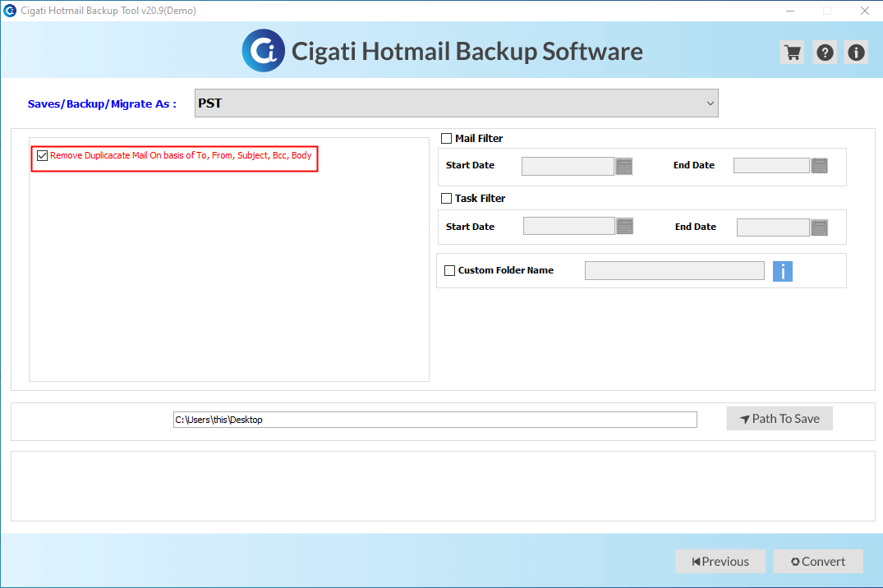Enable the Task Filter checkbox
This screenshot has height=588, width=883.
(x=447, y=198)
